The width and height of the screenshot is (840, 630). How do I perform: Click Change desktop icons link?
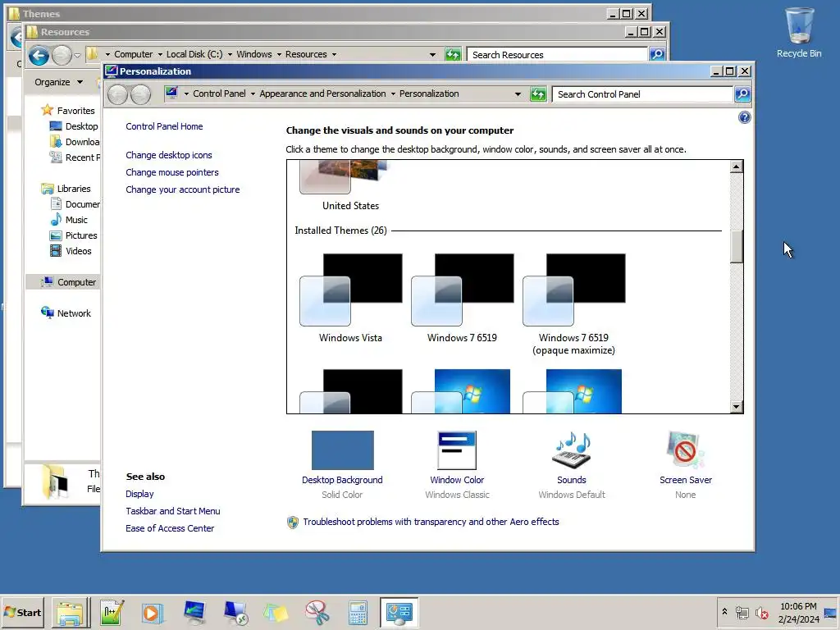click(x=169, y=155)
